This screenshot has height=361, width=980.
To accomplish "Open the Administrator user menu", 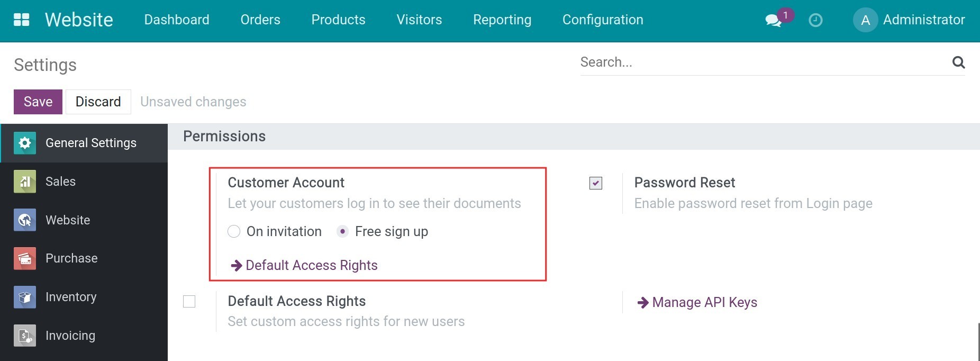I will [x=924, y=20].
